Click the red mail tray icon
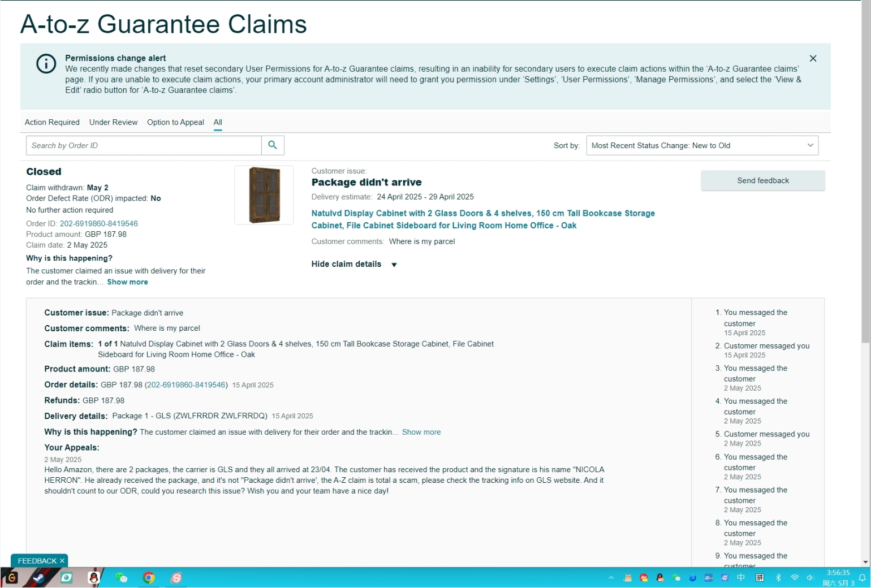 pos(644,578)
